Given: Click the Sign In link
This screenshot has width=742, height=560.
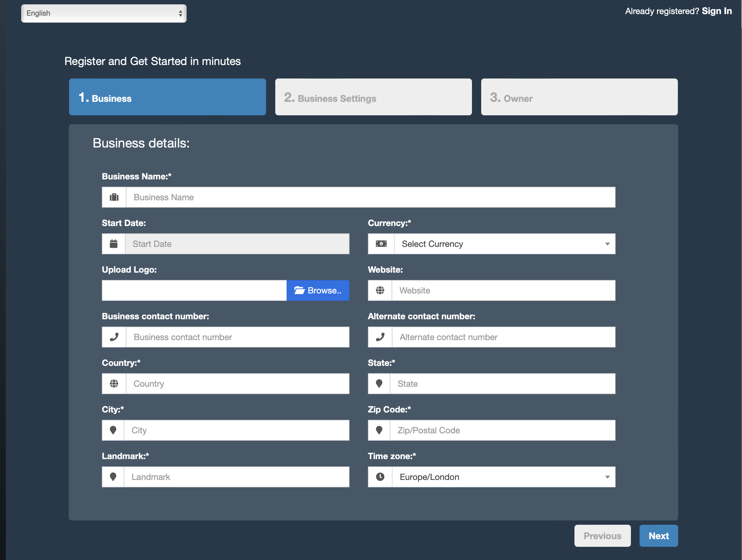Looking at the screenshot, I should 717,11.
